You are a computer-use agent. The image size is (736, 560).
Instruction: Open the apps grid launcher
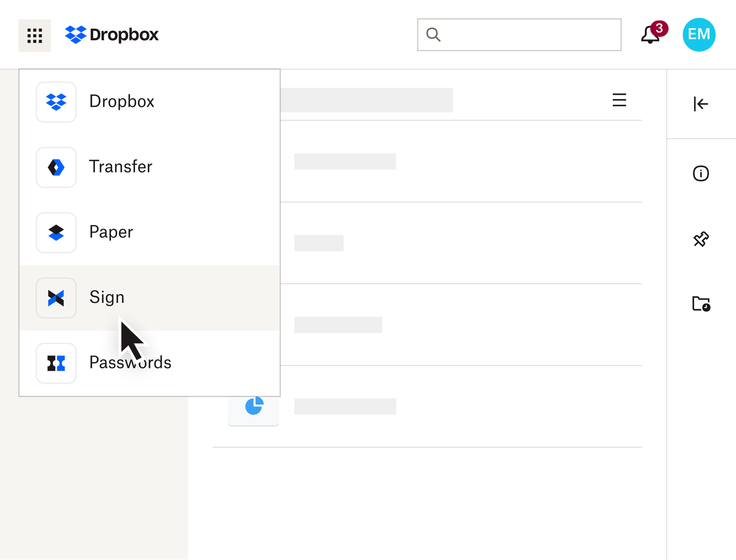(x=34, y=35)
